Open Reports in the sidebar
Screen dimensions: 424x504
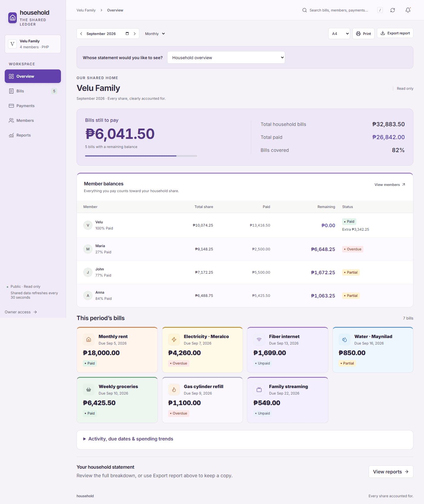(33, 135)
